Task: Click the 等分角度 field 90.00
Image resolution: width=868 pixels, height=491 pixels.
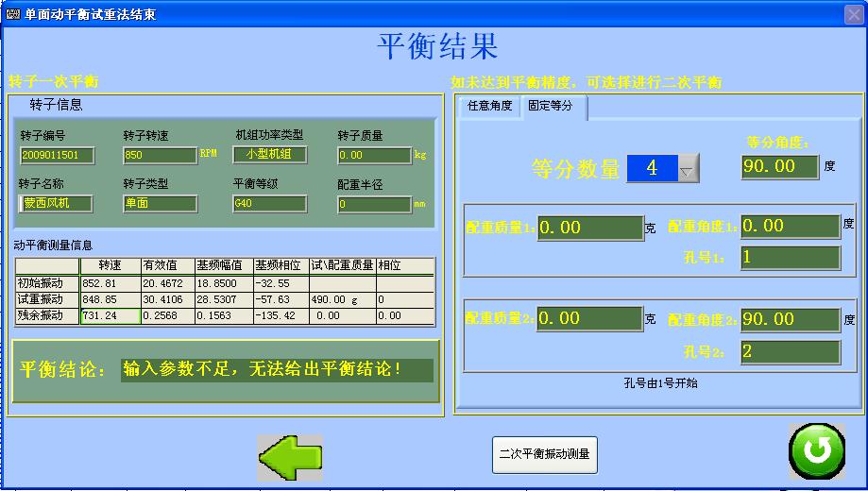Action: click(780, 166)
